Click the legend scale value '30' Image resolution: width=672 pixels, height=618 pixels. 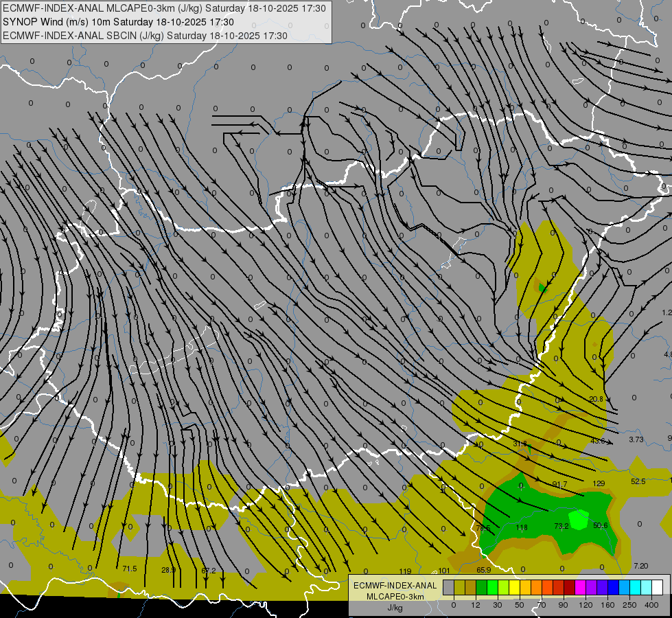[498, 605]
